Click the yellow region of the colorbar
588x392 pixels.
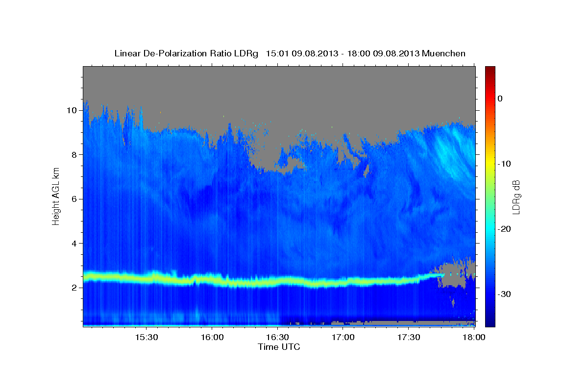click(490, 162)
